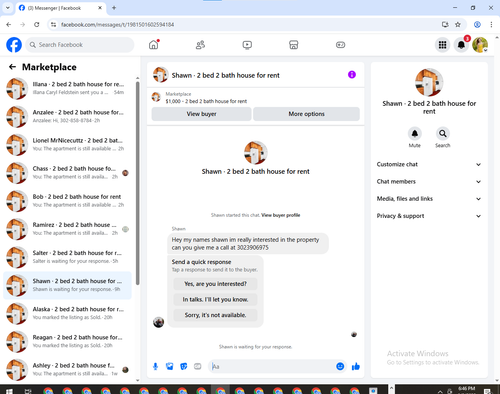The width and height of the screenshot is (500, 394).
Task: Expand Customize chat section
Action: [x=429, y=164]
